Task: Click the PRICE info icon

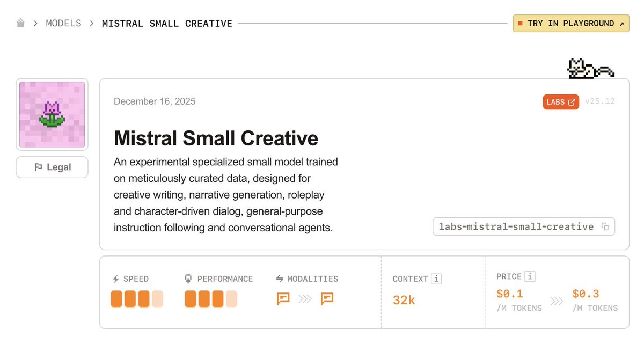Action: pos(530,276)
